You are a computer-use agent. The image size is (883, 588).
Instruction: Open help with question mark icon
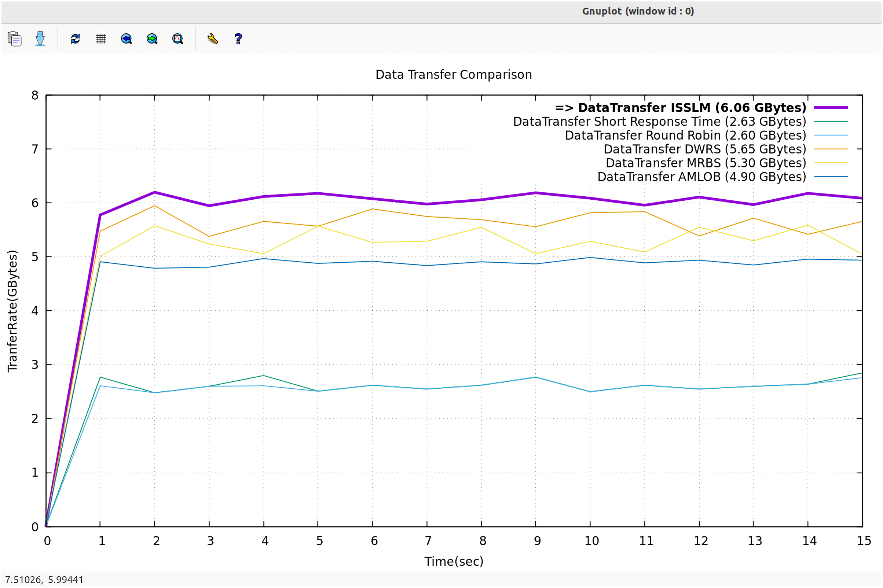238,39
